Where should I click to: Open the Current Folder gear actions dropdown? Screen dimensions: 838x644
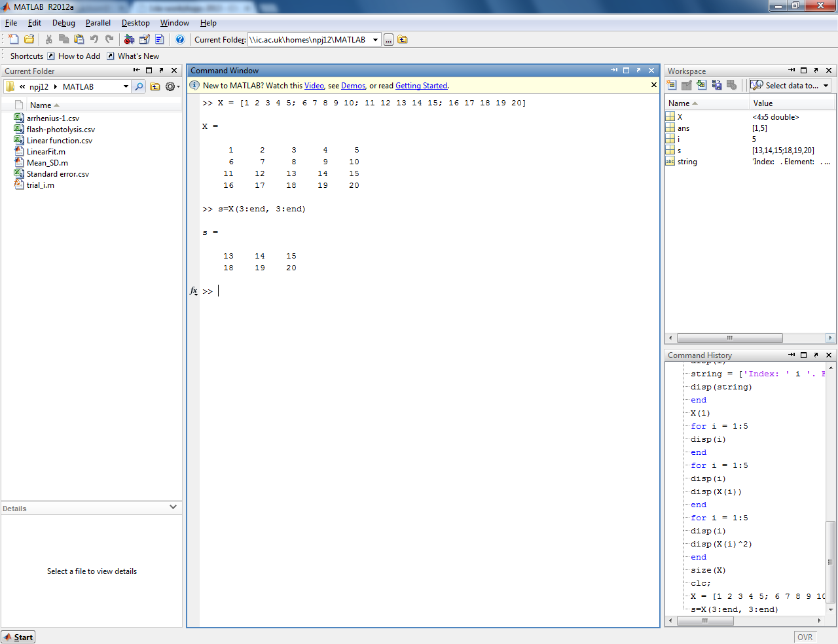pyautogui.click(x=172, y=86)
